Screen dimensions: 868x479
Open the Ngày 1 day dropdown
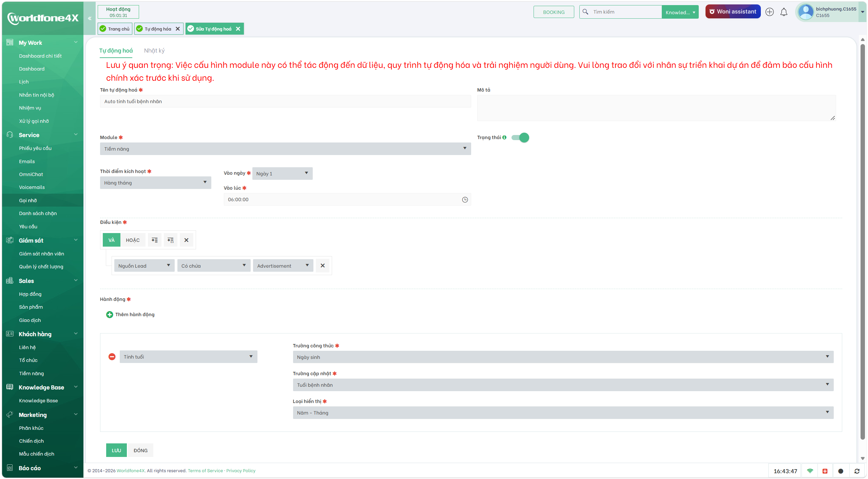click(x=282, y=173)
